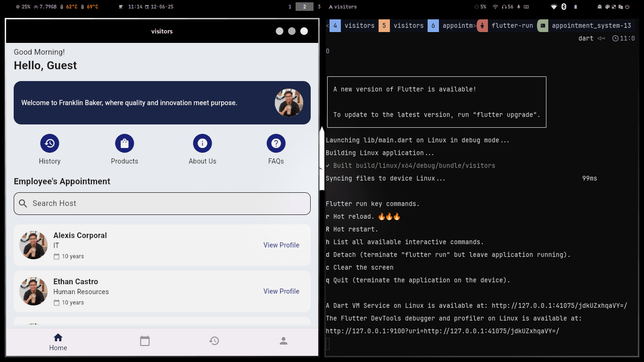Viewport: 644px width, 362px height.
Task: View profile of Ethan Castro
Action: pos(281,291)
